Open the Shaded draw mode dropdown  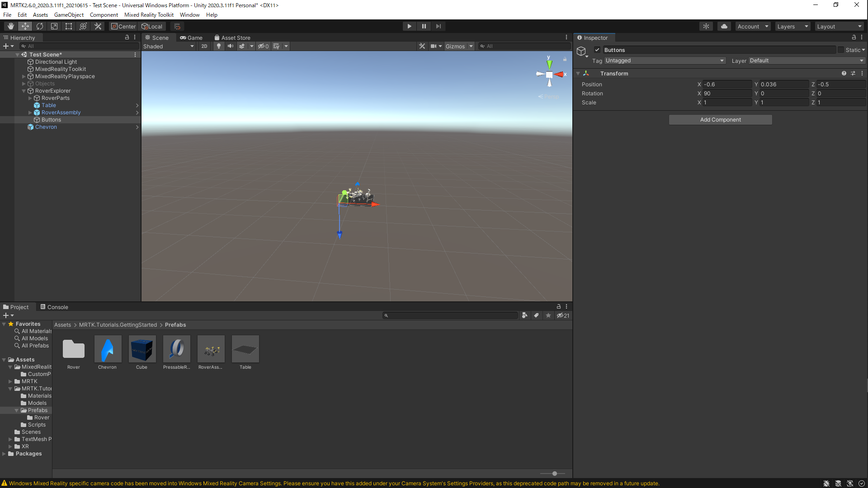169,46
